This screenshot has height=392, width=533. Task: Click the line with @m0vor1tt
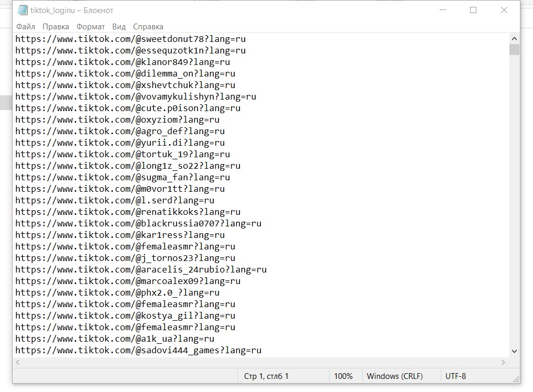coord(120,189)
